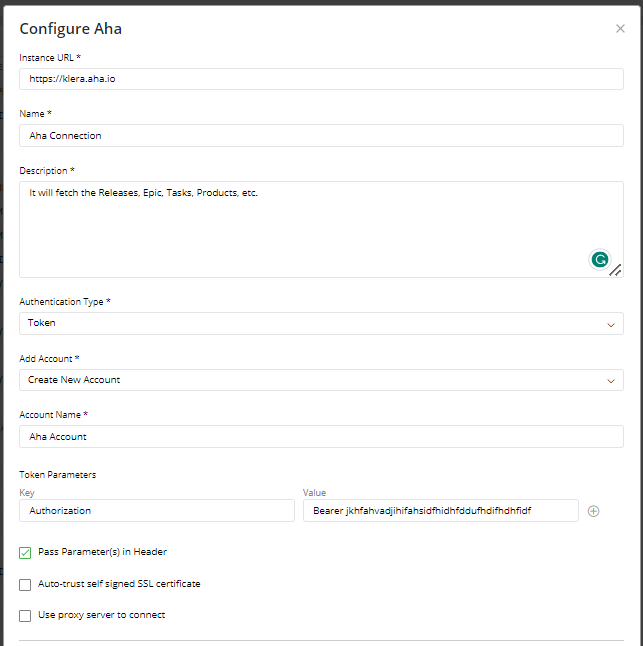Uncheck Pass Parameter(s) in Header checkbox
Screen dimensions: 643x646
[x=25, y=553]
